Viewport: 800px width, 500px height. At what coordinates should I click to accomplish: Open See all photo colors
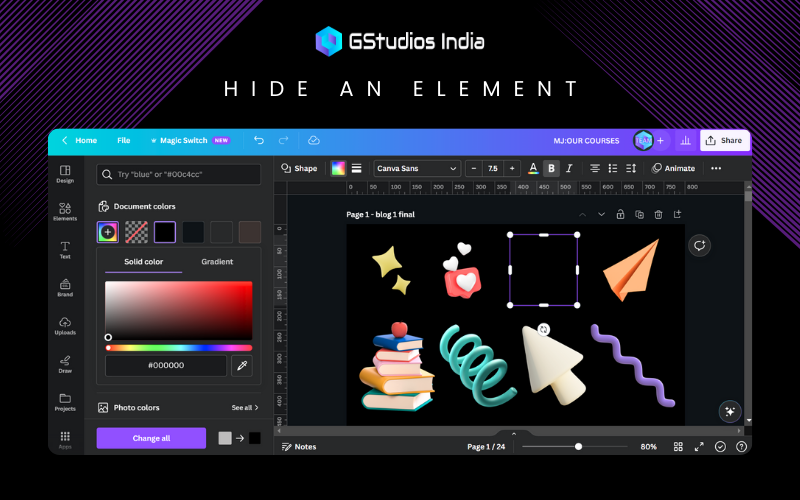(245, 408)
